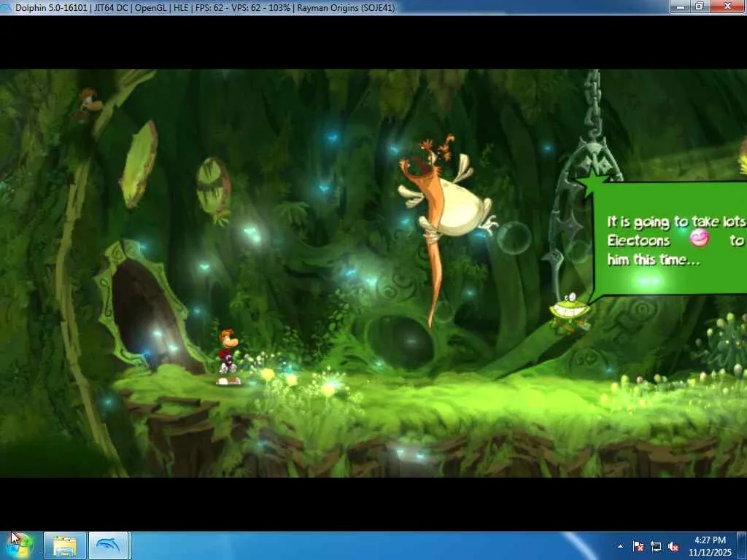Click the muted volume speaker icon
Viewport: 747px width, 560px height.
click(x=673, y=546)
